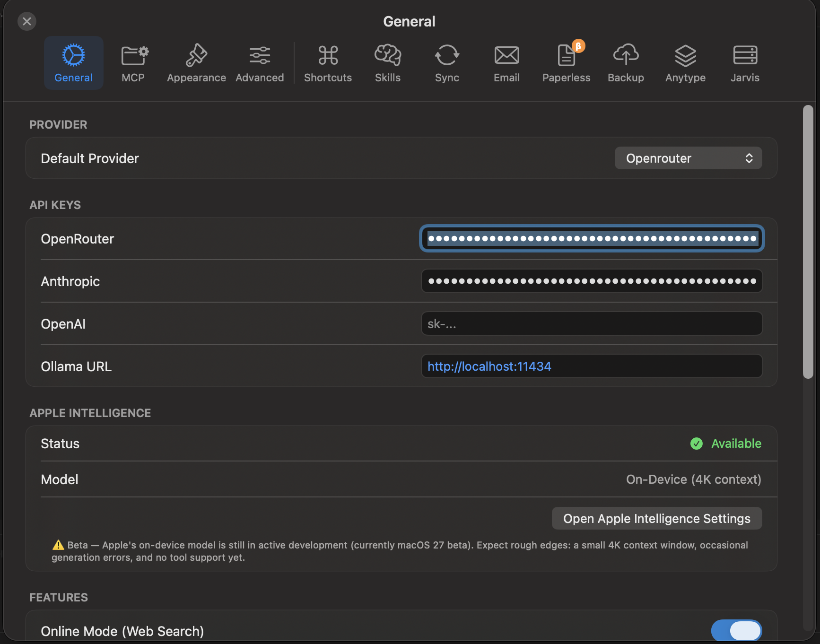Click the PROVIDER section heading
Image resolution: width=820 pixels, height=644 pixels.
point(59,124)
